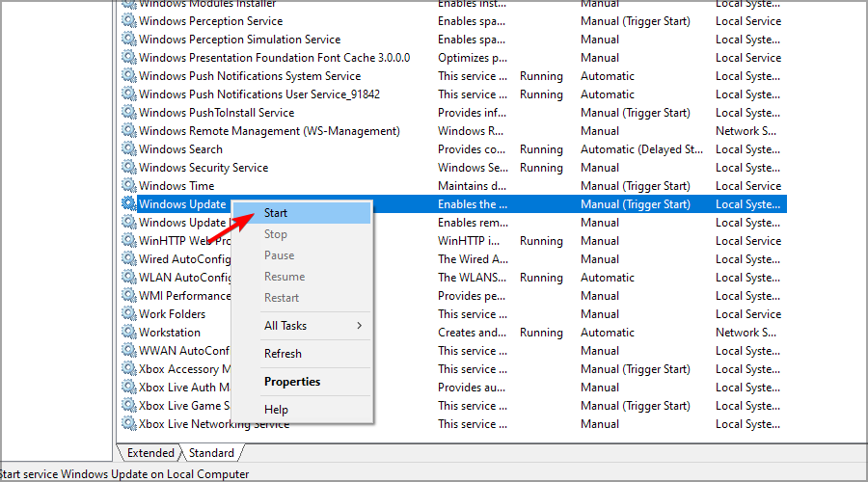This screenshot has height=482, width=868.
Task: Choose Start in the context menu
Action: (x=302, y=213)
